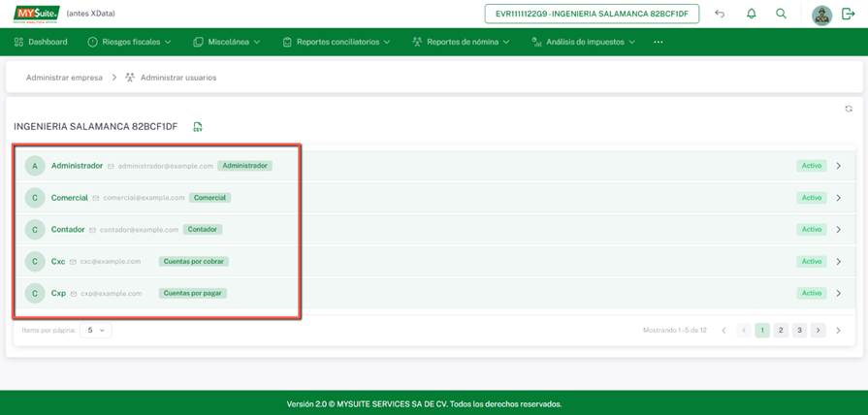Viewport: 868px width, 415px height.
Task: Go to page 2 of users
Action: 781,330
